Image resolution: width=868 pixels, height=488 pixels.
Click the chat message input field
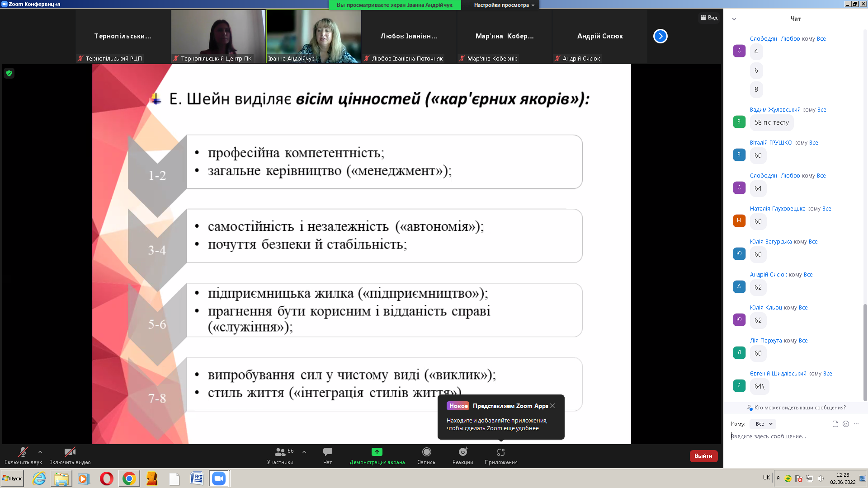(x=794, y=436)
